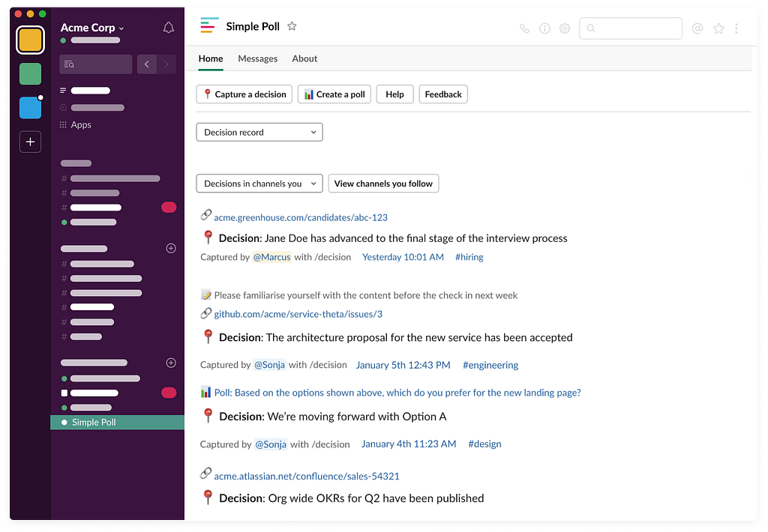
Task: Open the github.com service-theta issues link
Action: (x=298, y=314)
